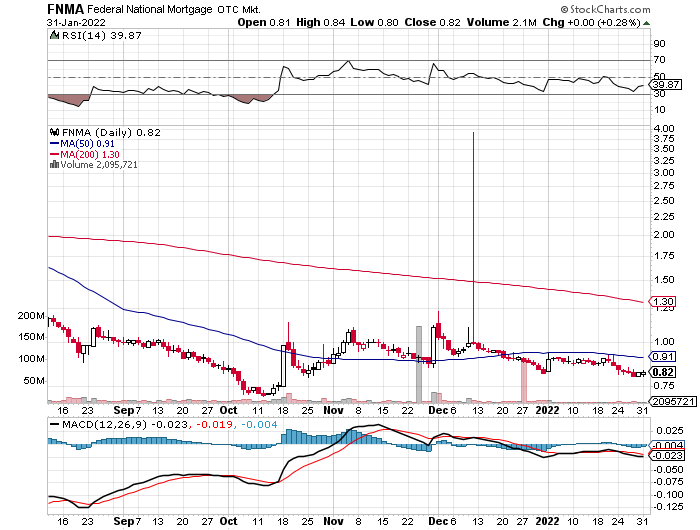Click the Close 0.82 value in header

pos(432,22)
